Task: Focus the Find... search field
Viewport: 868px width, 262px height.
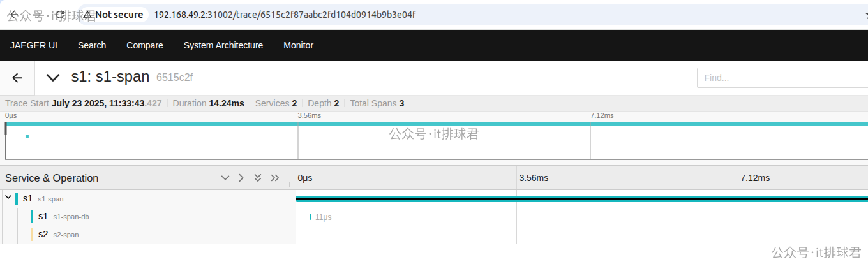Action: click(782, 78)
